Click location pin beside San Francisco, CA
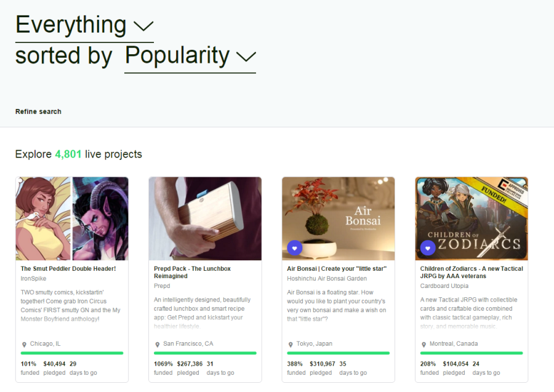 [157, 345]
